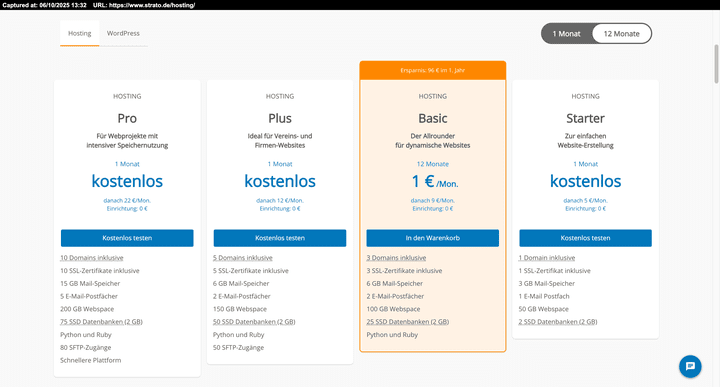The height and width of the screenshot is (387, 720).
Task: Click 3 GB Mail-Speicher
Action: [547, 284]
